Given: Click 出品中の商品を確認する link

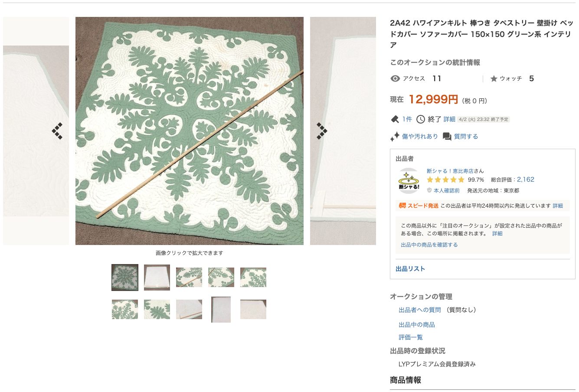Looking at the screenshot, I should click(x=429, y=245).
